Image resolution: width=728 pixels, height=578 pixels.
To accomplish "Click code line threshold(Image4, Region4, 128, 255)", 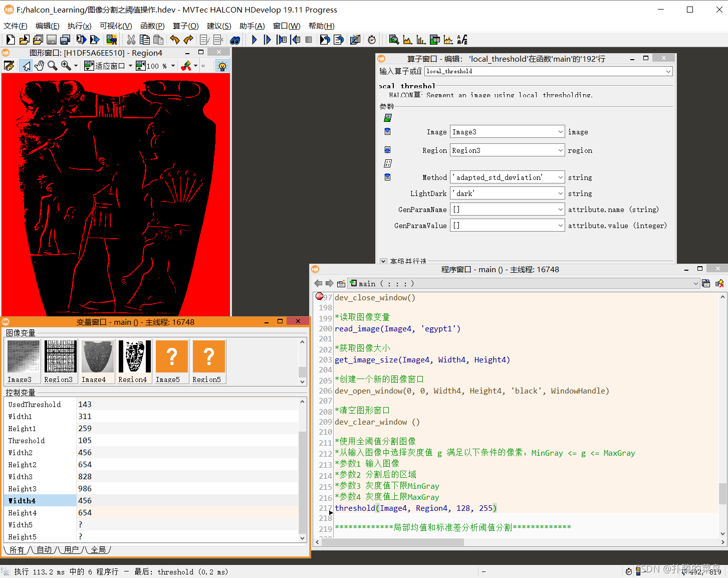I will pos(416,508).
